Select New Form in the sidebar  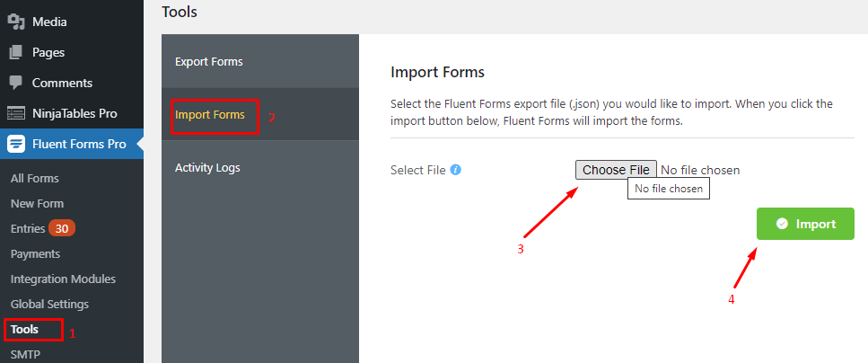pyautogui.click(x=37, y=203)
